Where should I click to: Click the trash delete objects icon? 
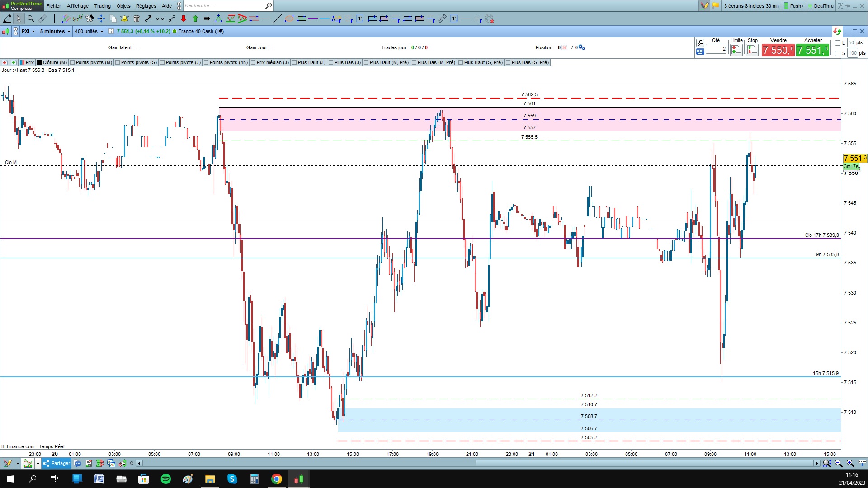tap(137, 19)
